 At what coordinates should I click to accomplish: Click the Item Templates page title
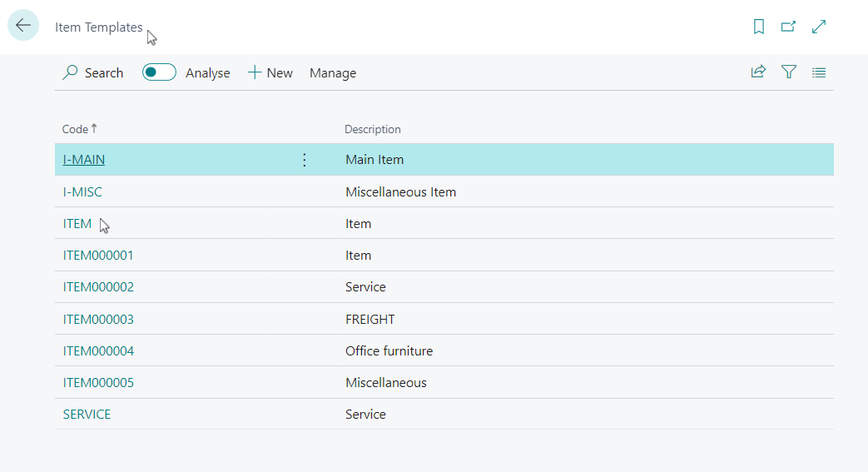coord(98,27)
